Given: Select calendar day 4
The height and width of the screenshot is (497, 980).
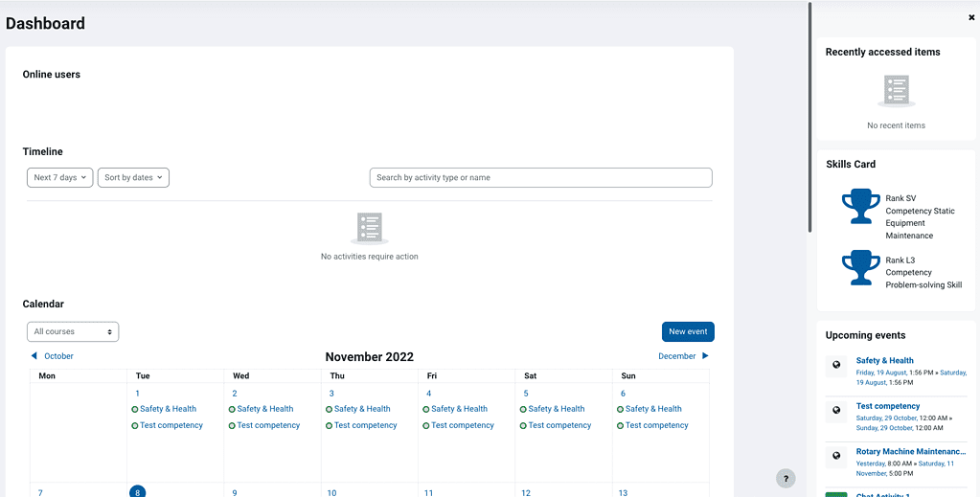Looking at the screenshot, I should pyautogui.click(x=429, y=394).
